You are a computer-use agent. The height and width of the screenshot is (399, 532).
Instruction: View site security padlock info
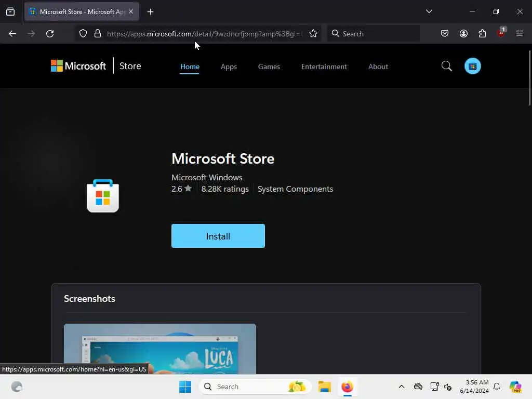[98, 34]
